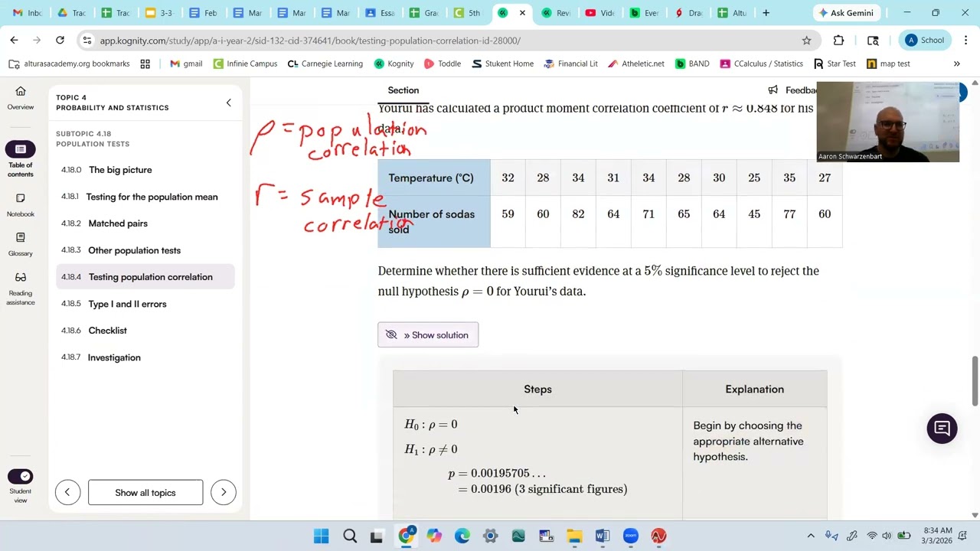Go to next section arrow button
The height and width of the screenshot is (551, 980).
224,492
